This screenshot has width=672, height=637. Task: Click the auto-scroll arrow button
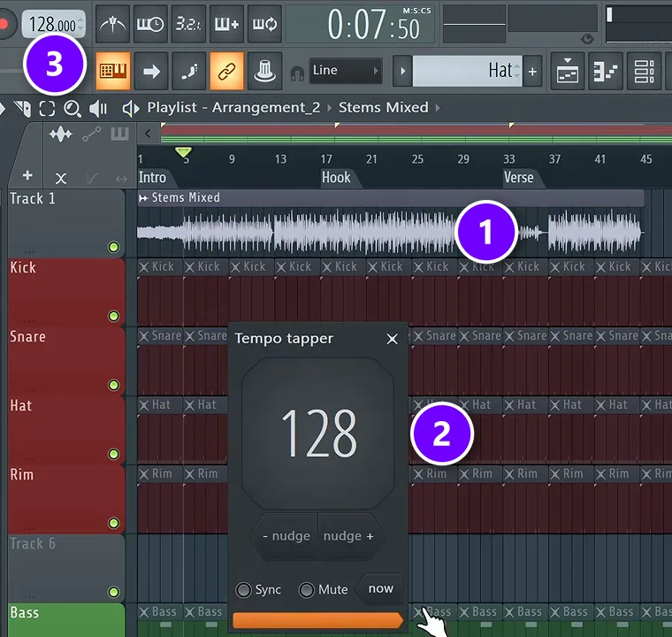pyautogui.click(x=151, y=71)
